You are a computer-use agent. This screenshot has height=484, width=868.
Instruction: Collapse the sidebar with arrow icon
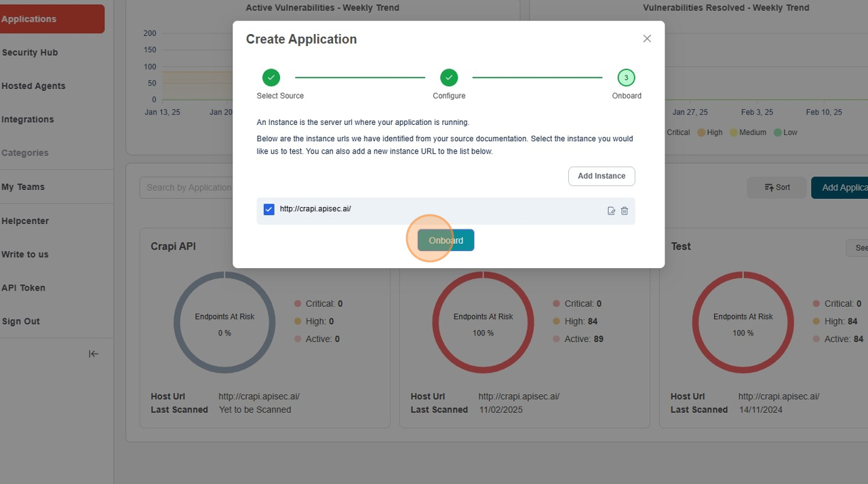click(x=94, y=354)
